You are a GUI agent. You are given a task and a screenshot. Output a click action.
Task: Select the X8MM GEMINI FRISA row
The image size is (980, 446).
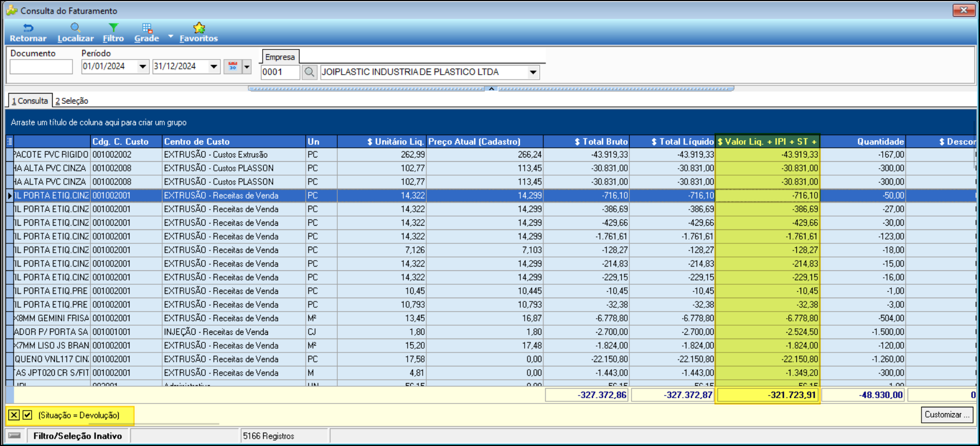[491, 318]
